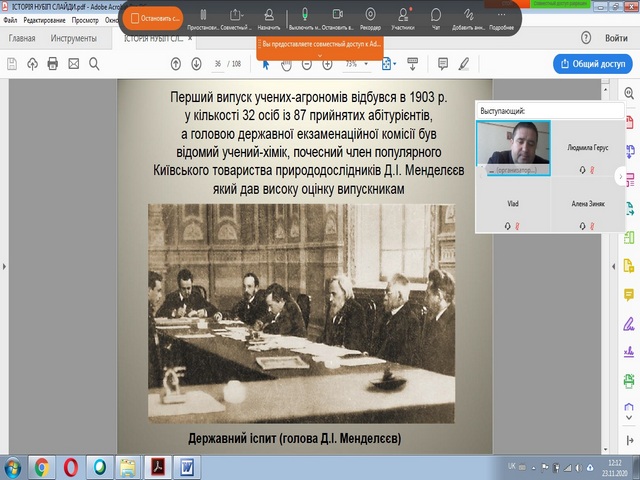The height and width of the screenshot is (480, 640).
Task: Open the Редактирование menu
Action: coord(44,20)
